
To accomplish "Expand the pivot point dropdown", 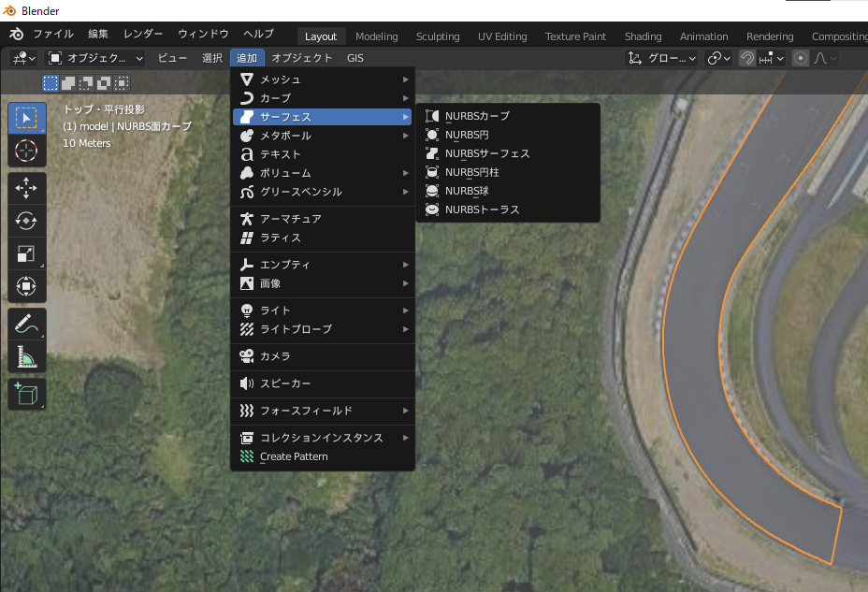I will click(719, 58).
